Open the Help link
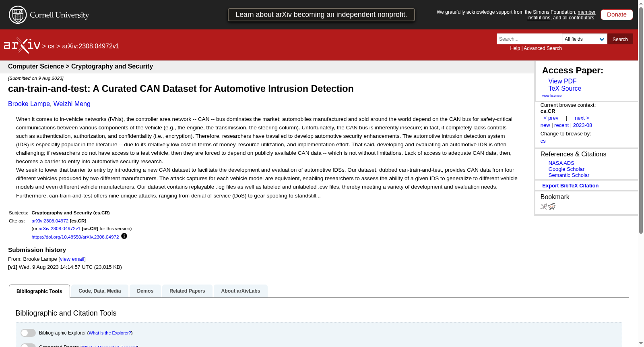This screenshot has height=347, width=644. pyautogui.click(x=515, y=48)
